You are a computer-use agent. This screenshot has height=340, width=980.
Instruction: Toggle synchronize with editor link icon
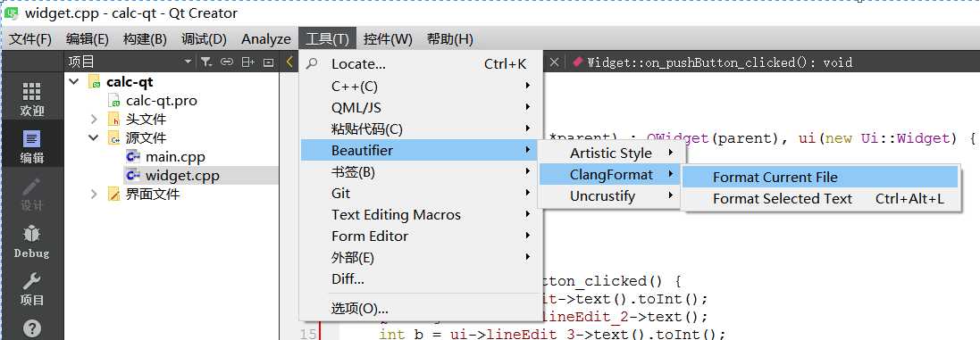[x=227, y=62]
